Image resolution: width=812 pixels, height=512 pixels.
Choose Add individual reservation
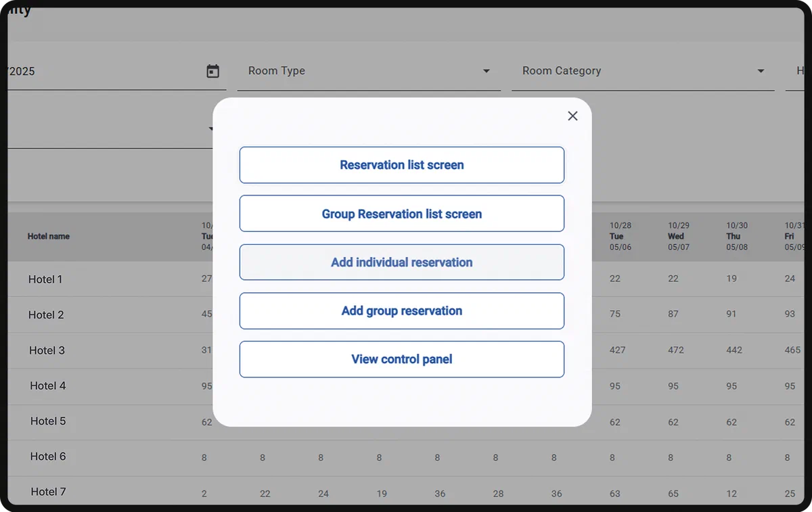[x=402, y=262]
